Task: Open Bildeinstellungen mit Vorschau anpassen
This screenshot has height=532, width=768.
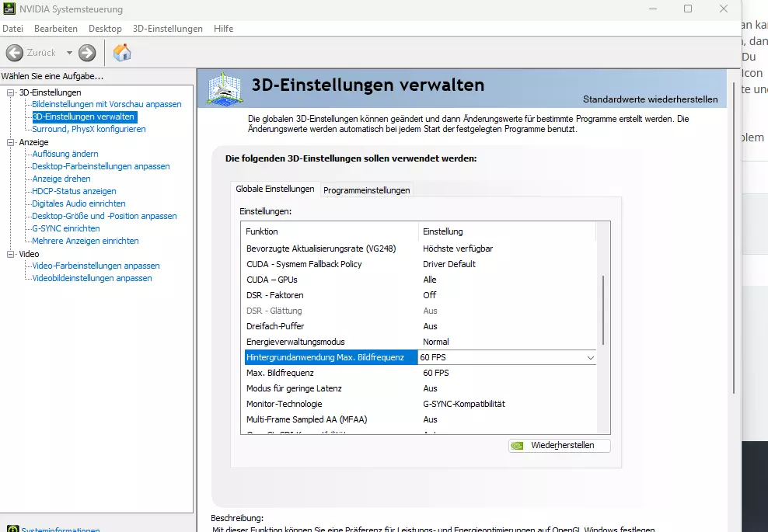Action: point(106,104)
